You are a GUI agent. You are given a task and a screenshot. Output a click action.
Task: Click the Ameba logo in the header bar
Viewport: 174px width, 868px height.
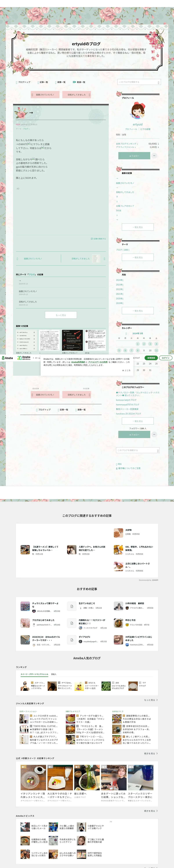coord(7,358)
